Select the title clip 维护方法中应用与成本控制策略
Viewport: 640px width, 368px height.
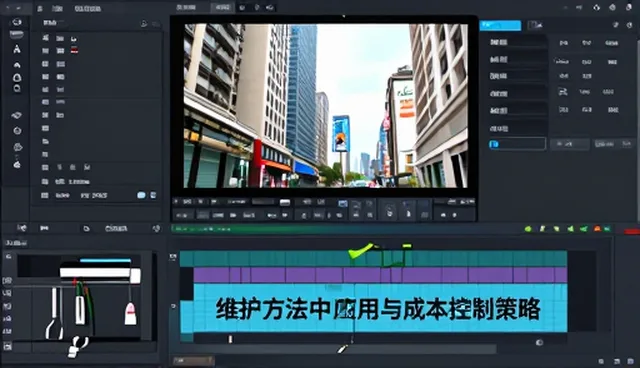(380, 309)
